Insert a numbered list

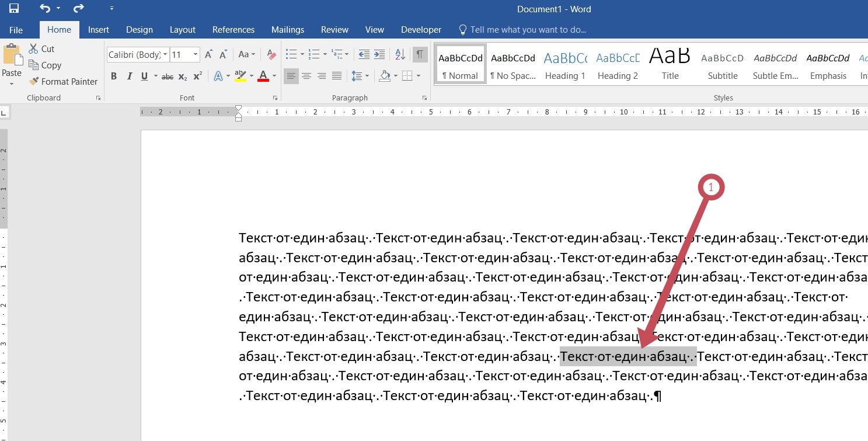(314, 55)
